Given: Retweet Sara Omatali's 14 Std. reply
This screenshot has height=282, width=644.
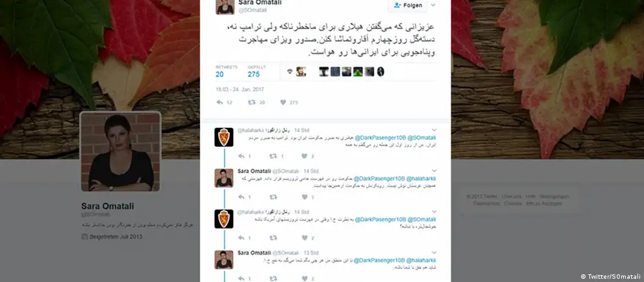Looking at the screenshot, I should [x=273, y=197].
